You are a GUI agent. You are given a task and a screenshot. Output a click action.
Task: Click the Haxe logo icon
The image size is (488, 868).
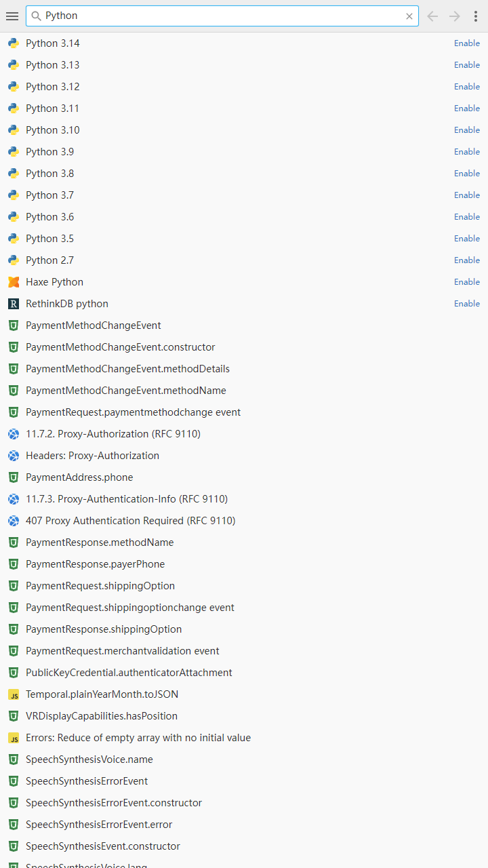(x=14, y=282)
